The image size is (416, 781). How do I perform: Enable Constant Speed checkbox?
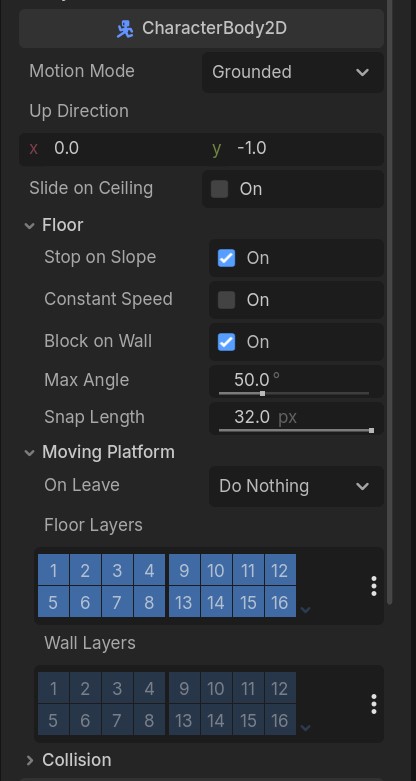coord(227,300)
